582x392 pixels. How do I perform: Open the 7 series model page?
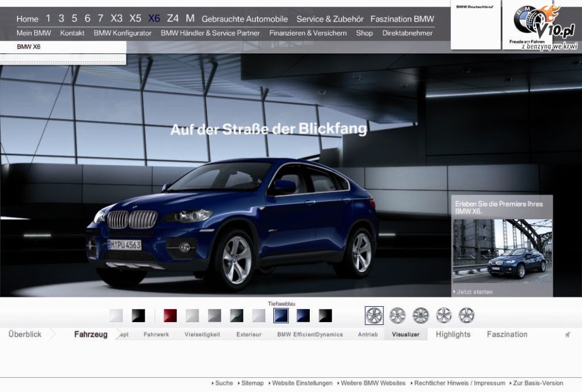coord(101,19)
